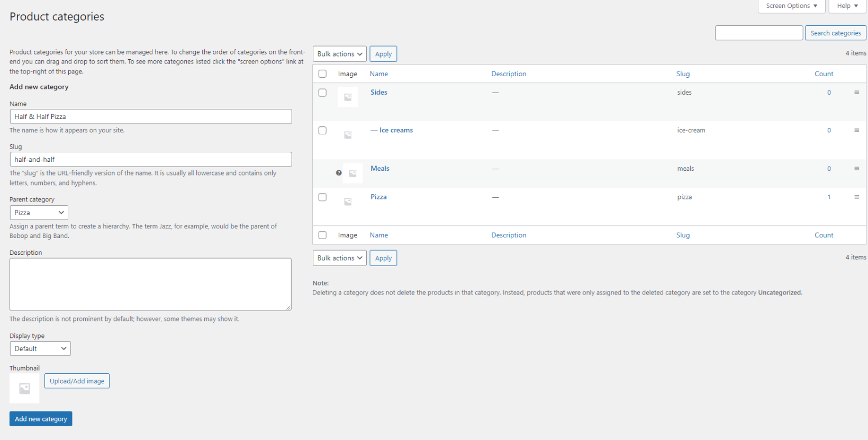Image resolution: width=868 pixels, height=440 pixels.
Task: Click the drag handle icon for Sides row
Action: (x=856, y=93)
